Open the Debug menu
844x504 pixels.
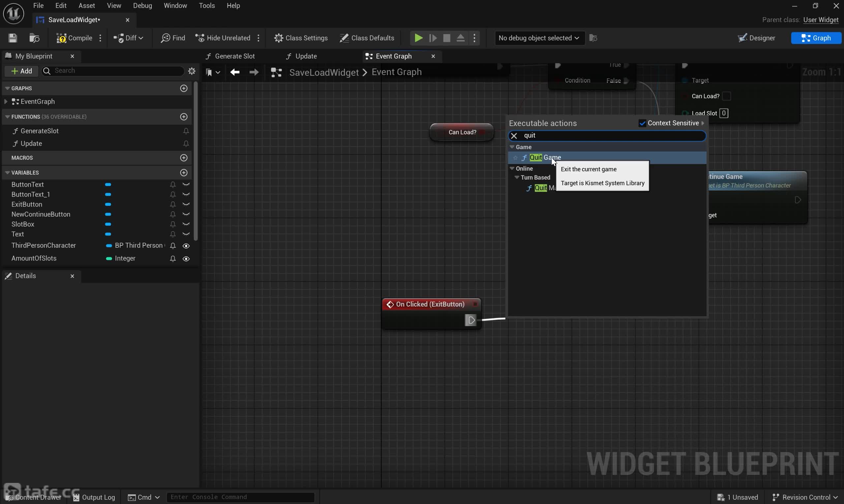click(x=142, y=5)
